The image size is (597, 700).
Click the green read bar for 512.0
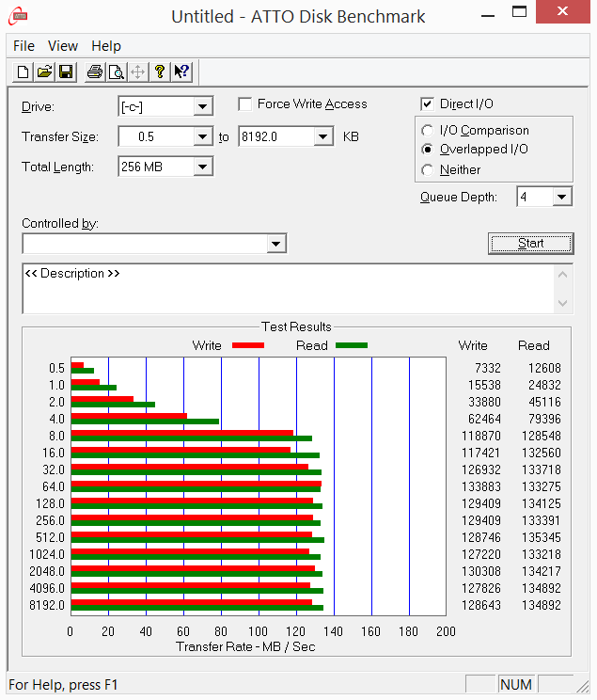click(197, 540)
